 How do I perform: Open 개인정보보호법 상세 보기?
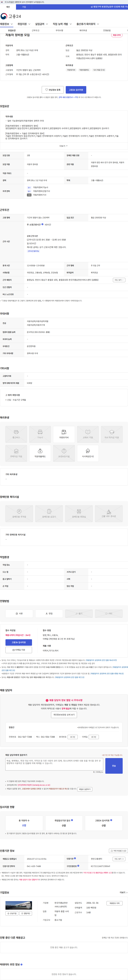(64, 715)
